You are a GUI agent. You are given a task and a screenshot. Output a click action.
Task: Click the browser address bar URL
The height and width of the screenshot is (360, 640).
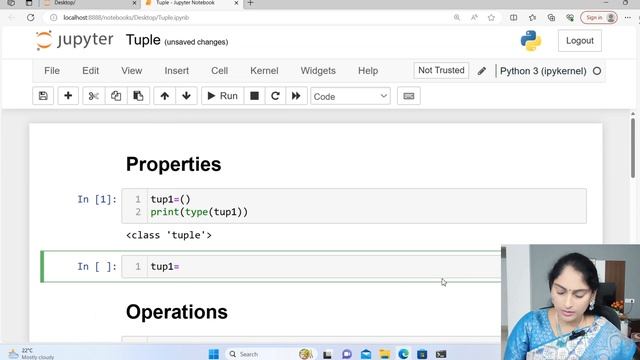click(x=126, y=18)
